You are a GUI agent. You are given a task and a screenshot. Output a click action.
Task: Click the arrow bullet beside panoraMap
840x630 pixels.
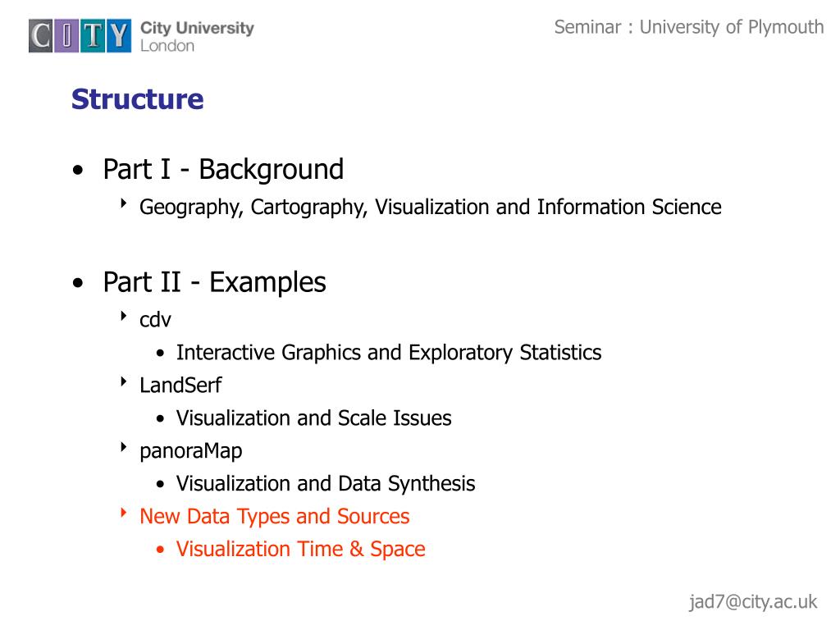click(x=123, y=447)
